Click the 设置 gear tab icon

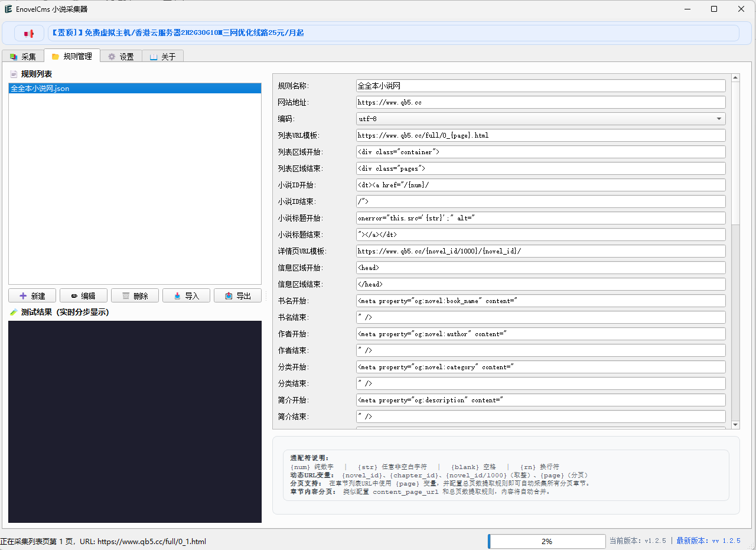(x=112, y=57)
